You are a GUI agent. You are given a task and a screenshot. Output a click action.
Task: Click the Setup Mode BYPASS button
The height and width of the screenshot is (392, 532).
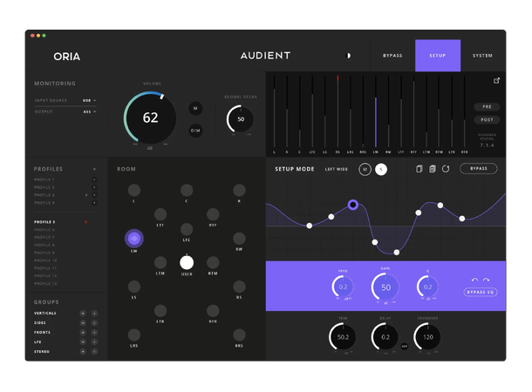[479, 169]
